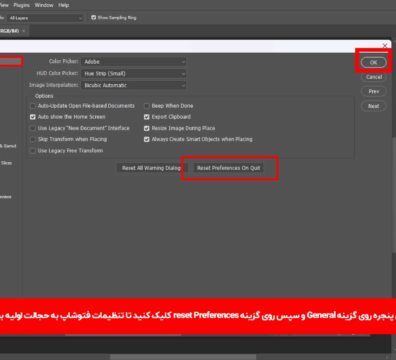Open the Color Picker dropdown
The image size is (396, 360).
click(134, 62)
